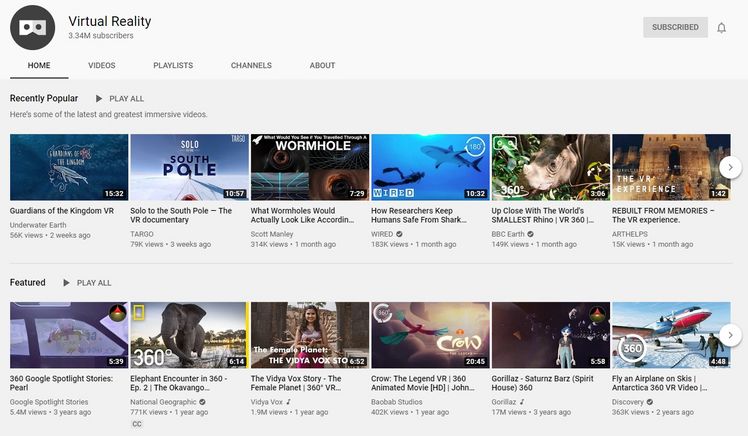
Task: Open the Google Spotlight Stories channel link
Action: click(49, 402)
